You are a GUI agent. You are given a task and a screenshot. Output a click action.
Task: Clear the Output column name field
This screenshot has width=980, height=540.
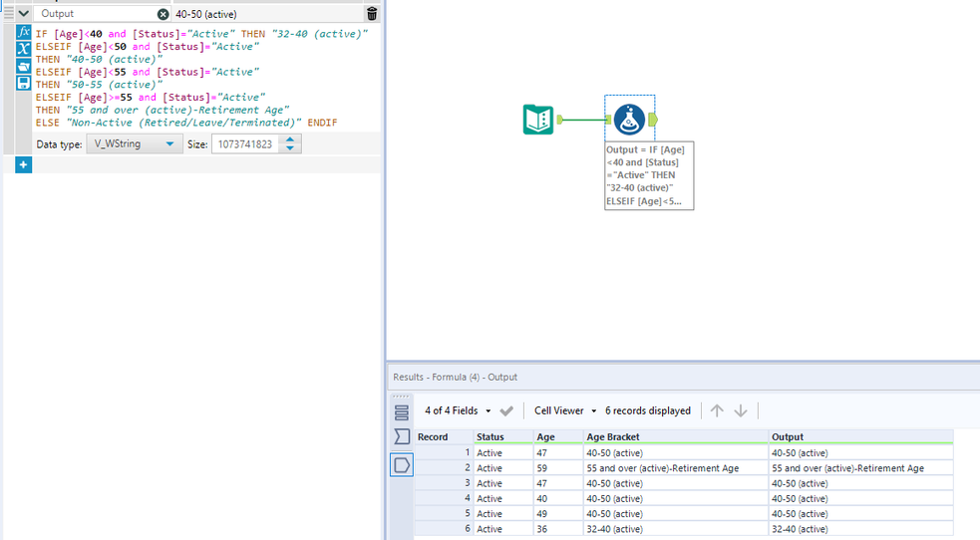coord(163,14)
